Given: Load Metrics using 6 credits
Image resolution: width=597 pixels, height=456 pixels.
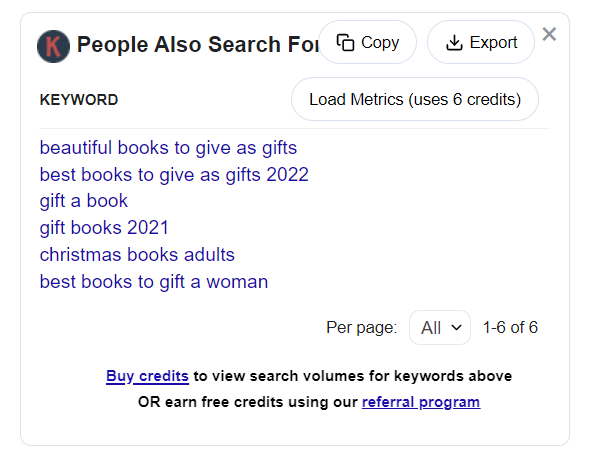Looking at the screenshot, I should [x=415, y=99].
